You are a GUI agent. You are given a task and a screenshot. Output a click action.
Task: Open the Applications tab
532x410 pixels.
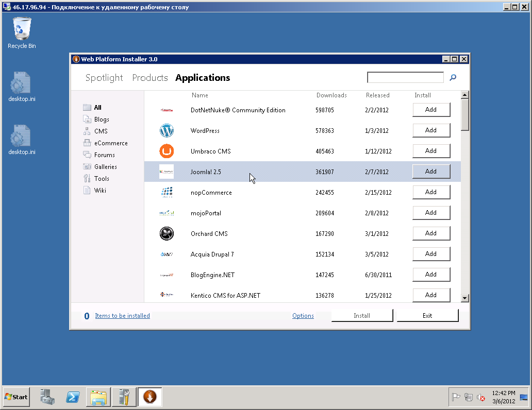tap(203, 78)
